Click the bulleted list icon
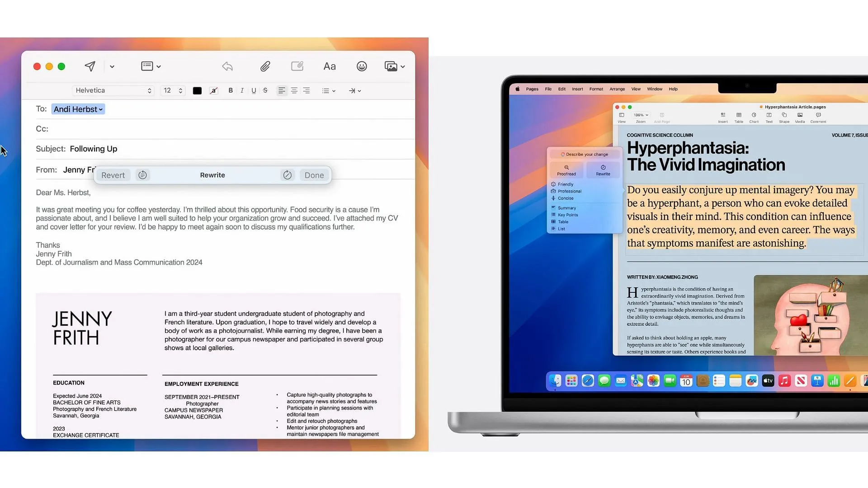Image resolution: width=868 pixels, height=488 pixels. click(x=325, y=90)
